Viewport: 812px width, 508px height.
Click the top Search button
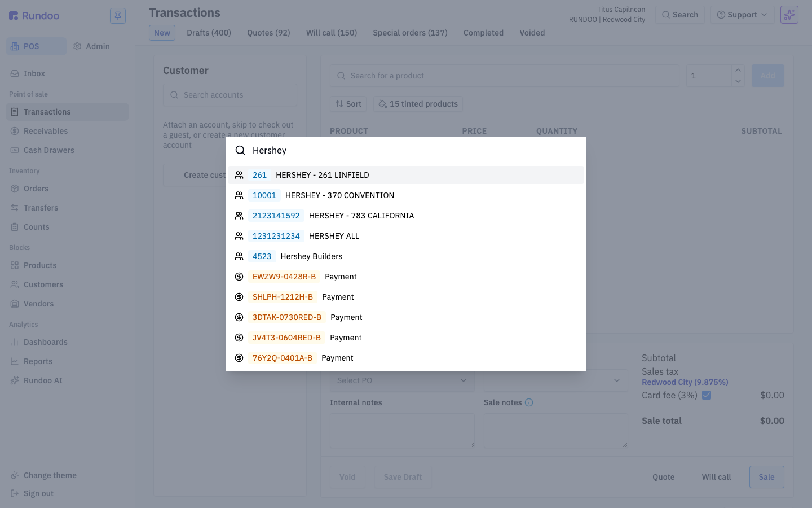(680, 15)
